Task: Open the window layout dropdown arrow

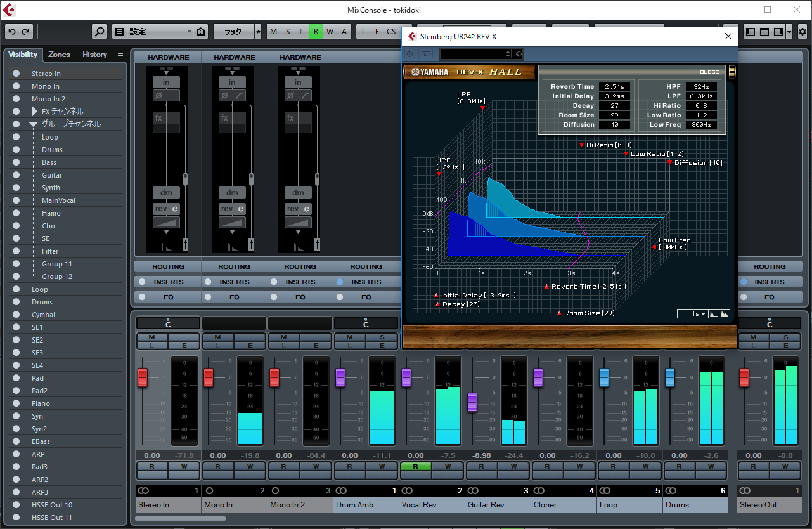Action: click(x=789, y=32)
